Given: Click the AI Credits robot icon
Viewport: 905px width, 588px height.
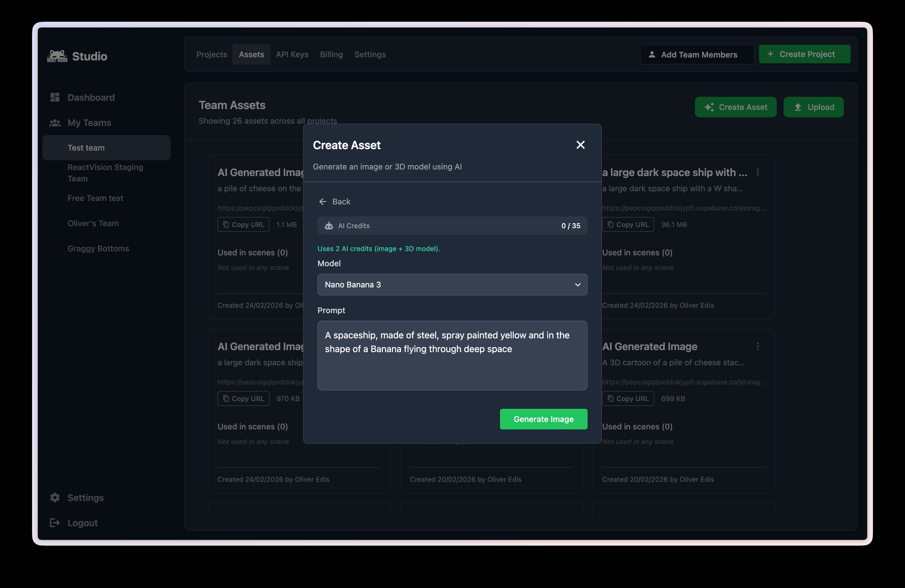Looking at the screenshot, I should (x=329, y=226).
